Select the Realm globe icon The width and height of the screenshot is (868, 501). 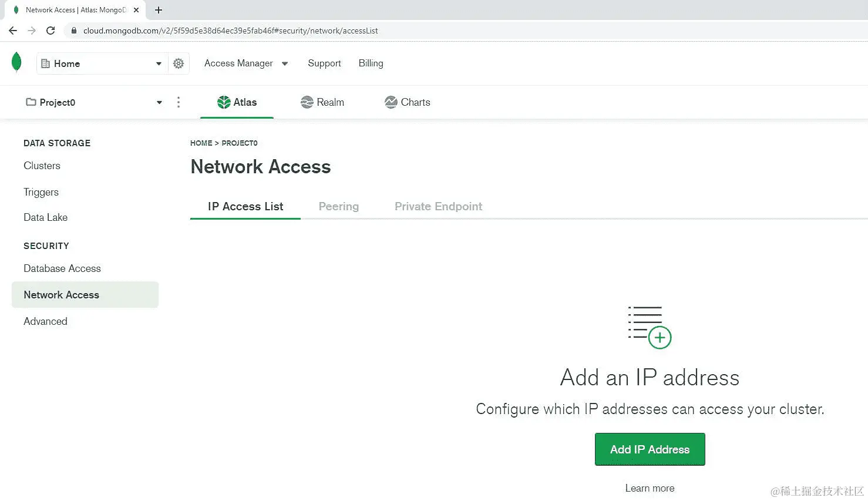pyautogui.click(x=307, y=102)
